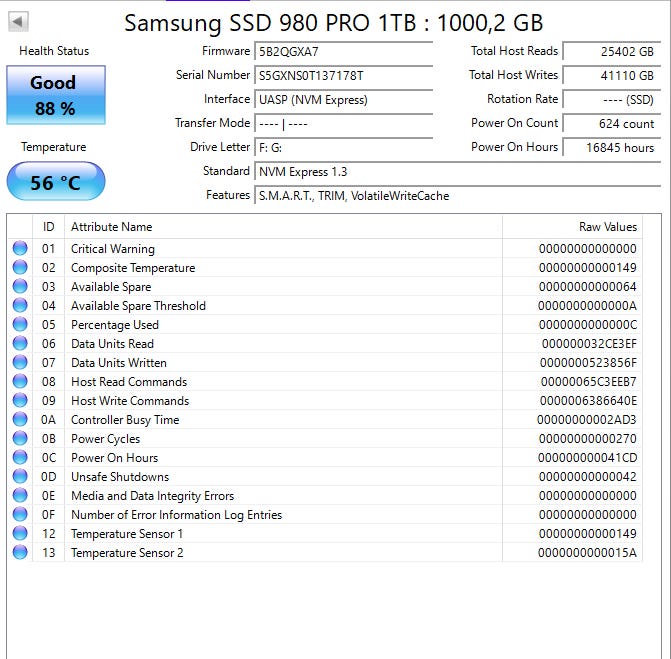
Task: Click the previous disk arrow button
Action: [18, 21]
